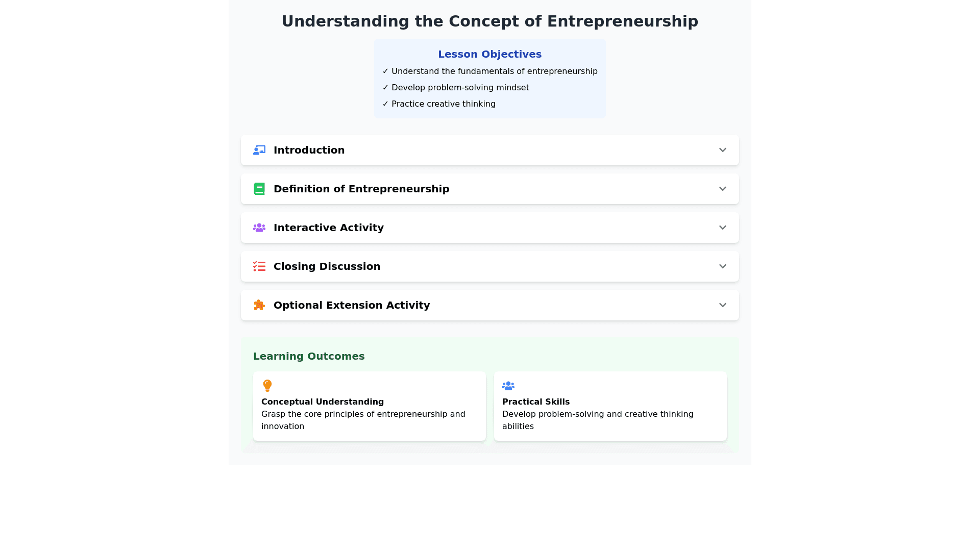Click the presenter icon beside Introduction
This screenshot has width=980, height=551.
tap(259, 150)
